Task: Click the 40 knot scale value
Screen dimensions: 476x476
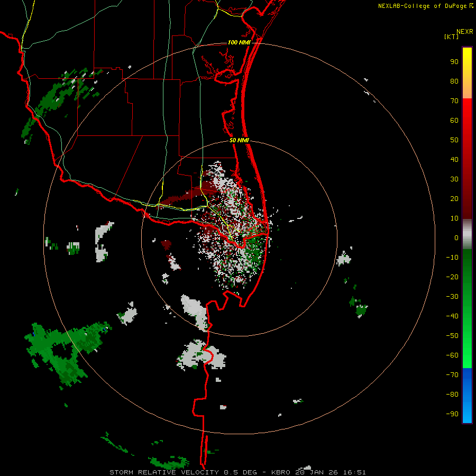Action: [x=454, y=160]
